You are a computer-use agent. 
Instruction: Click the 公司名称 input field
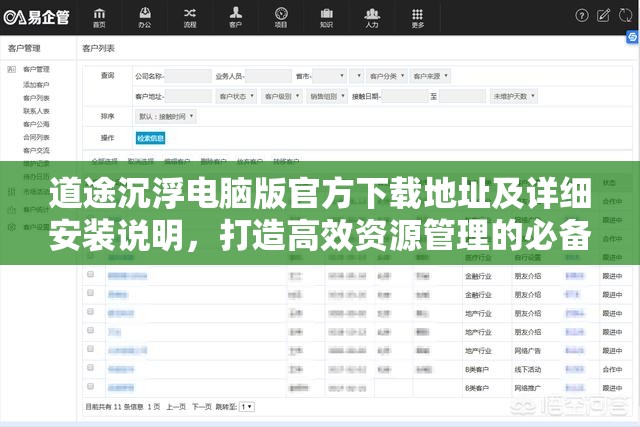[x=188, y=76]
